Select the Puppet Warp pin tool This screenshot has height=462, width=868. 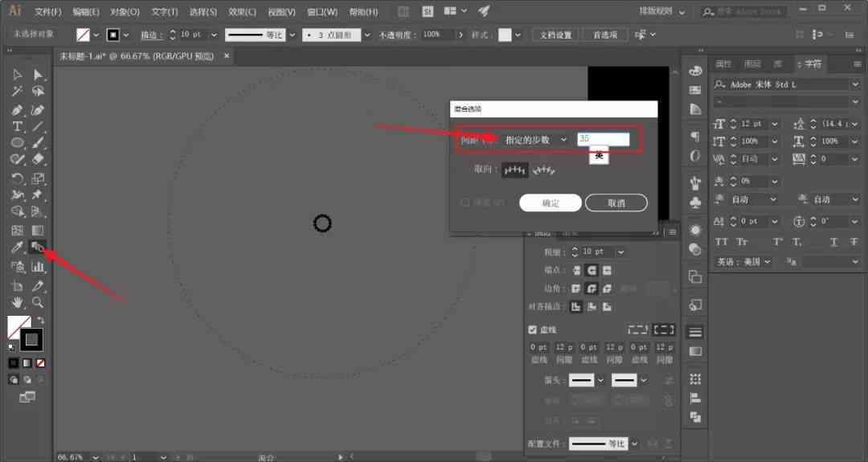tap(38, 194)
